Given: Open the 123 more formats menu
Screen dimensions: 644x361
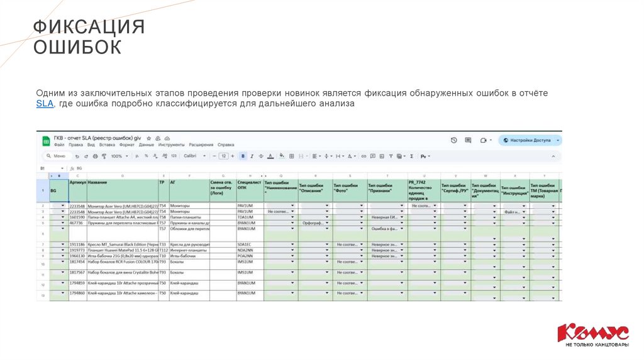Looking at the screenshot, I should click(174, 156).
